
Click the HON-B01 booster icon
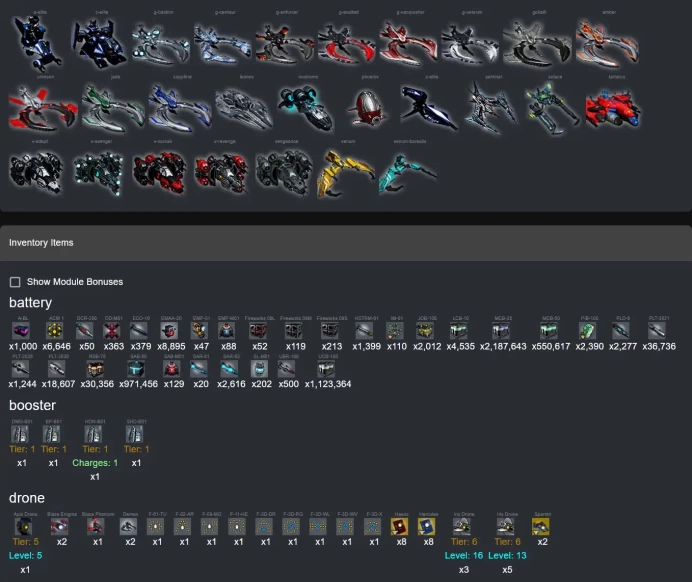[93, 434]
